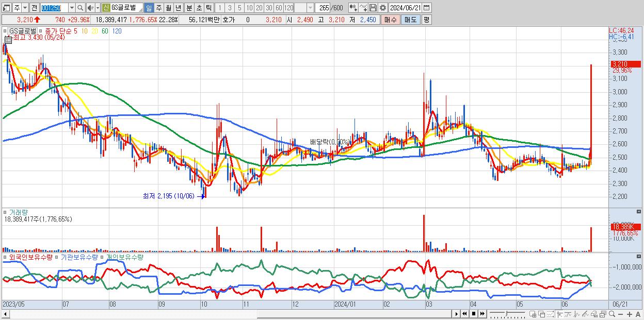Click scroll-left arrow of chart scrollbar
The image size is (644, 320).
click(5, 314)
